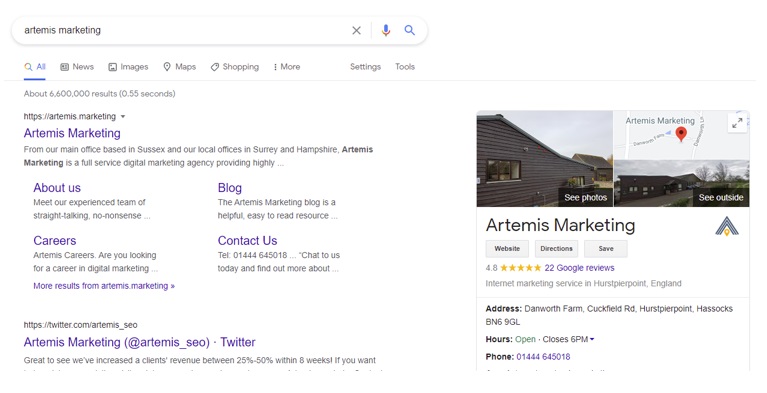767x393 pixels.
Task: Open the More search options menu
Action: (x=287, y=67)
